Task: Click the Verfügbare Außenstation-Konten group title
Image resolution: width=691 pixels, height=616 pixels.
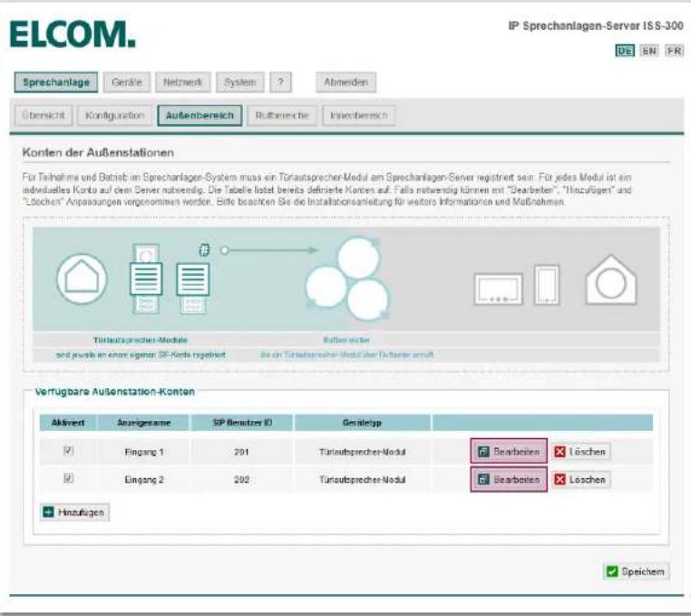Action: [114, 392]
